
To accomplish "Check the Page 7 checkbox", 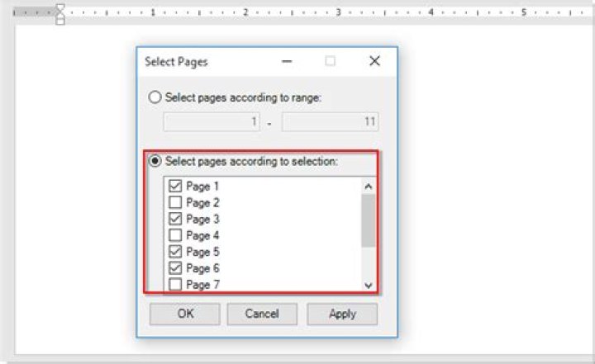I will pyautogui.click(x=175, y=284).
